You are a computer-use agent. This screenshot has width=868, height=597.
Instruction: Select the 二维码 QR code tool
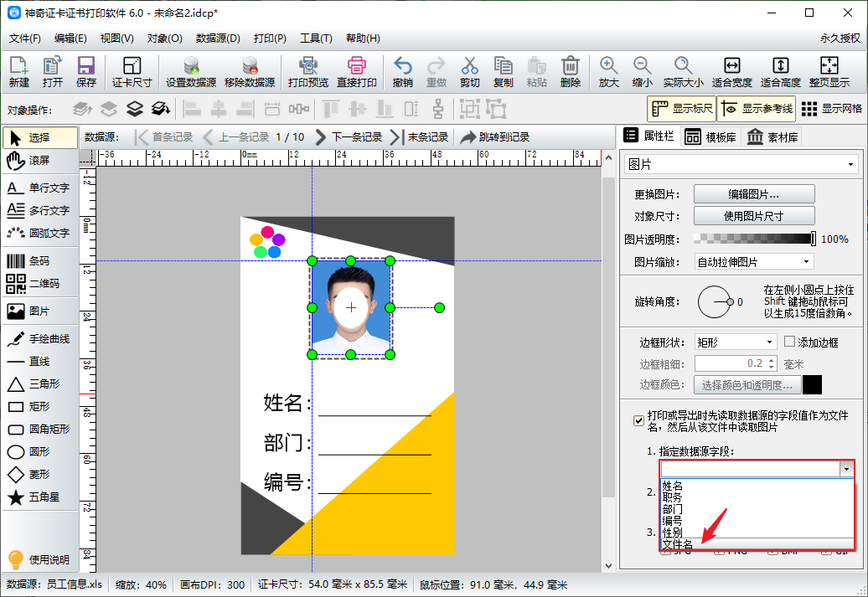click(39, 283)
